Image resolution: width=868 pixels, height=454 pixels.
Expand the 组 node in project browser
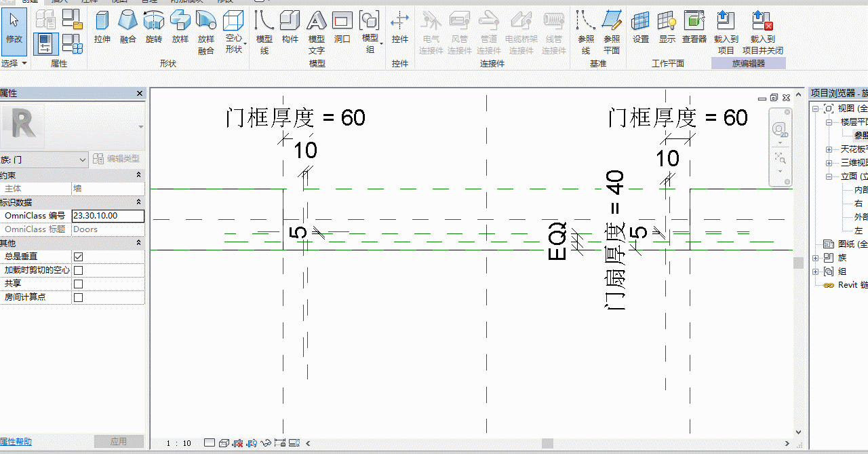[x=816, y=271]
